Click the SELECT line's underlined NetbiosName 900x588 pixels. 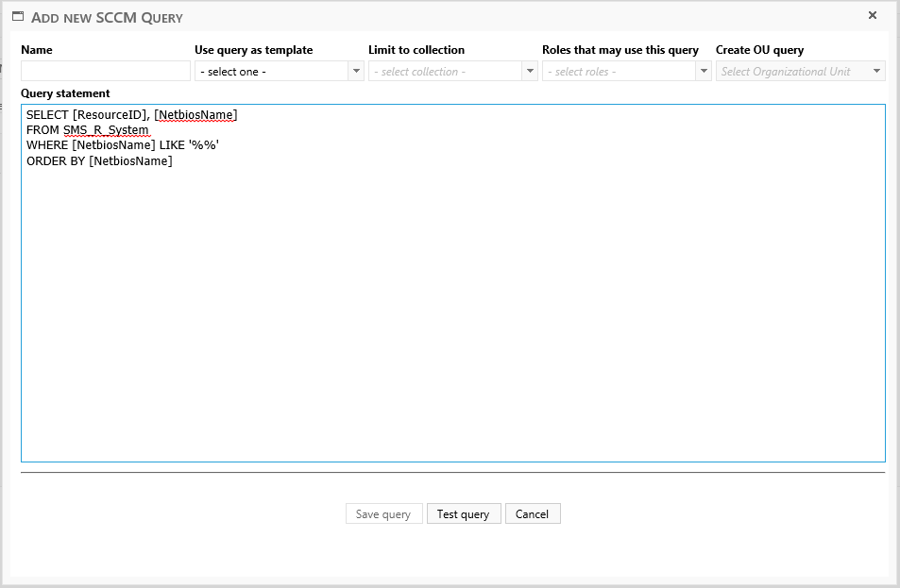point(195,115)
